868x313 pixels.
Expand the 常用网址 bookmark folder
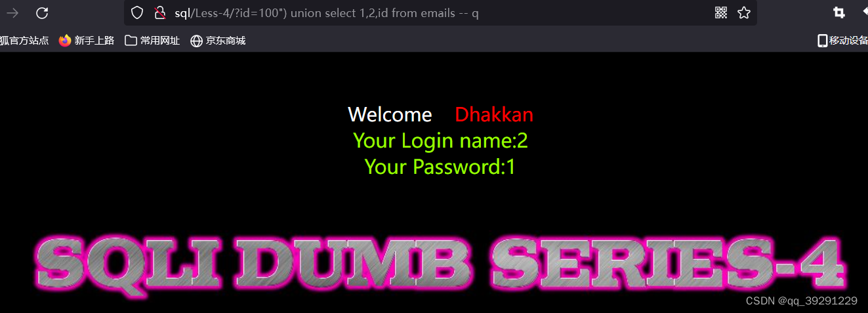coord(152,41)
